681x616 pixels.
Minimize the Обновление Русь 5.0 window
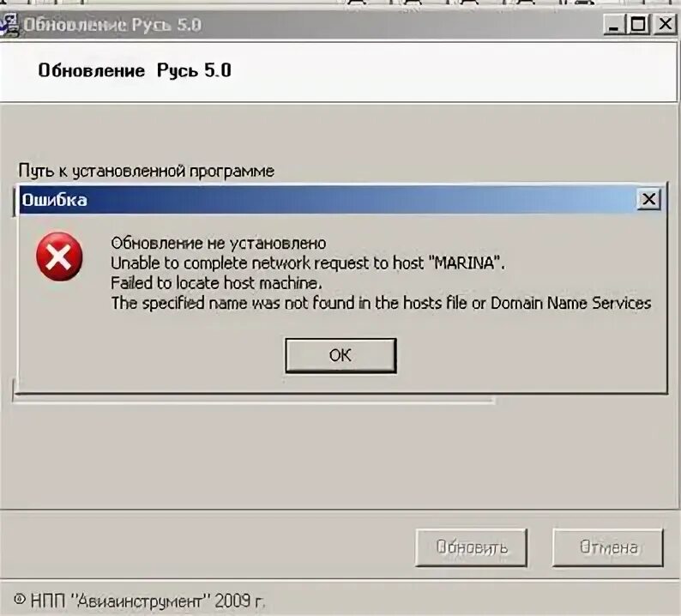point(614,24)
